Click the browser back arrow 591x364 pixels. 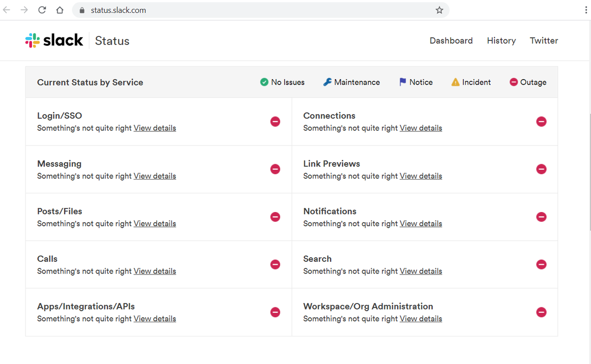pyautogui.click(x=7, y=10)
